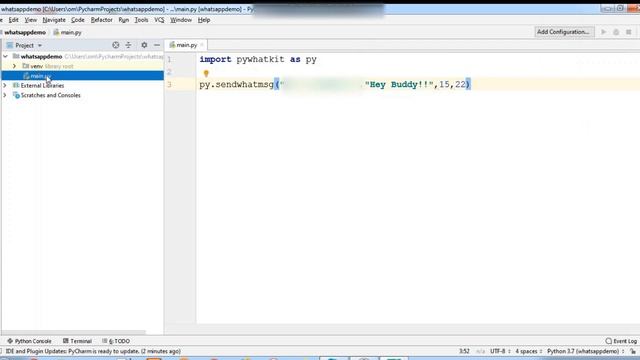Viewport: 640px width, 360px height.
Task: Open the Window menu
Action: 181,20
